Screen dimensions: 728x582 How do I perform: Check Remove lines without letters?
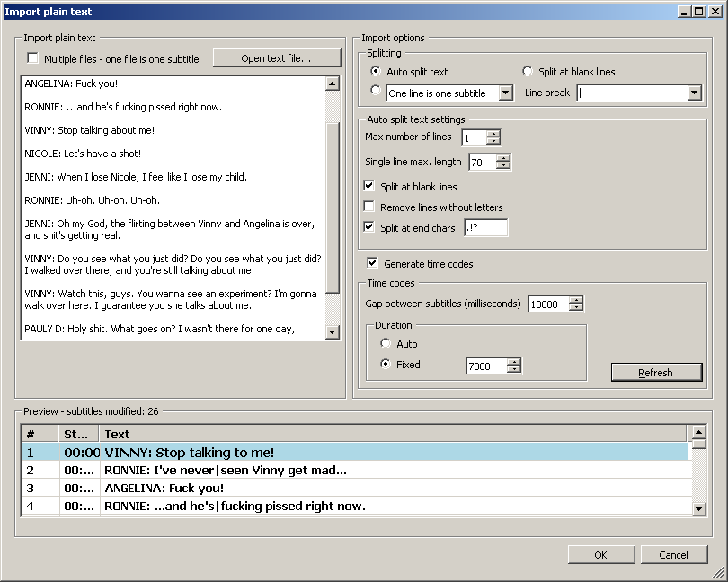click(368, 207)
